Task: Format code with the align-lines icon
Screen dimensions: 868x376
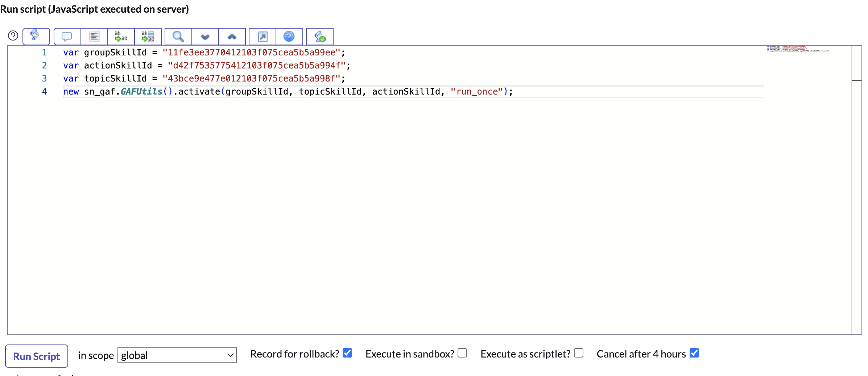Action: 94,36
